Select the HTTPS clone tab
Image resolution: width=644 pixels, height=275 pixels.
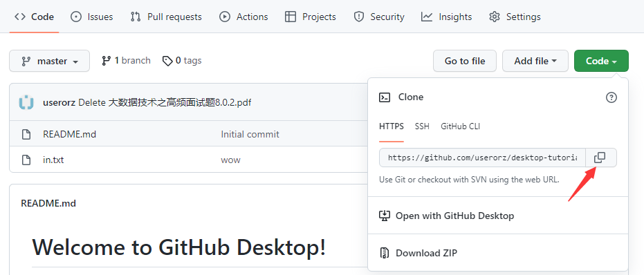tap(392, 126)
